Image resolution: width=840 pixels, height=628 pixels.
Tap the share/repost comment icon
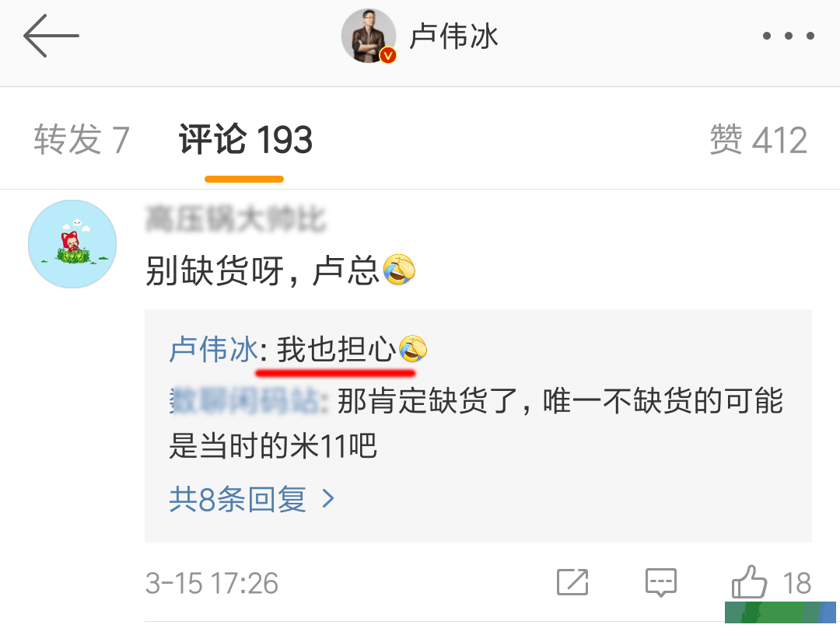(572, 582)
